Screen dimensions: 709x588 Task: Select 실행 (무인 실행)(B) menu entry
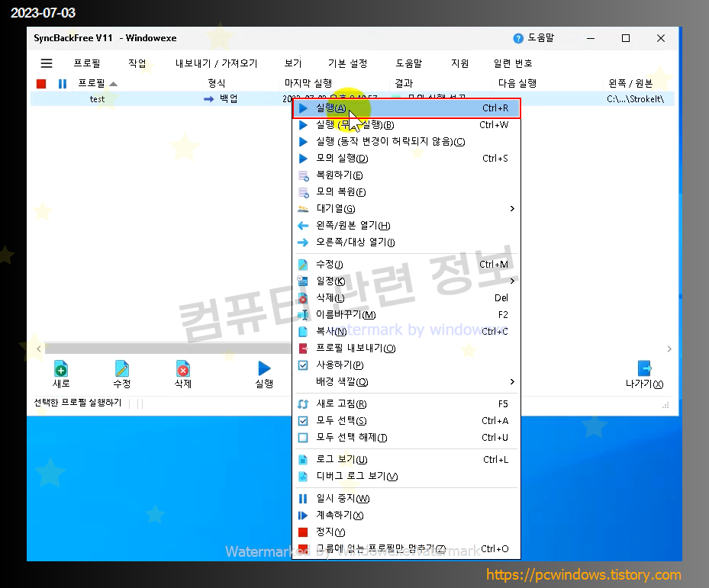pos(407,125)
